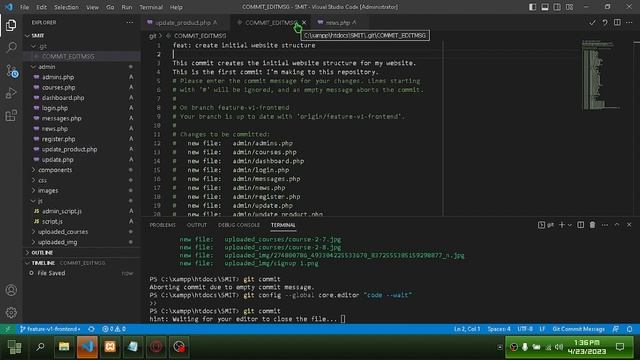Open the Selection menu
This screenshot has height=360, width=640.
(66, 7)
